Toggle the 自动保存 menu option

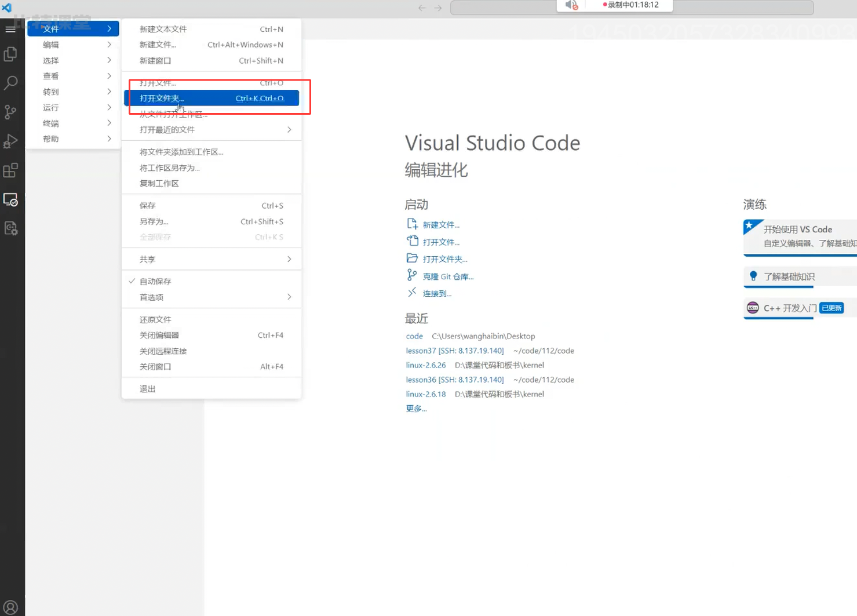coord(211,281)
